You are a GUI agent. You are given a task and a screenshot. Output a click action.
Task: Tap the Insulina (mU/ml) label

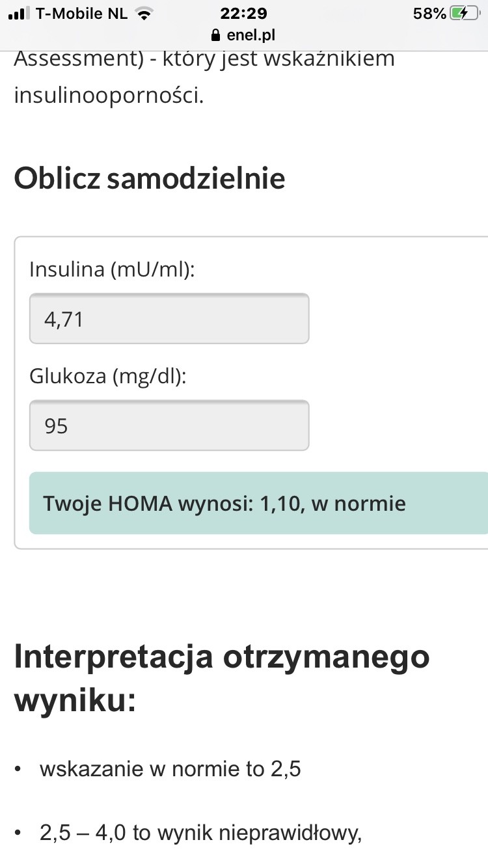coord(113,270)
